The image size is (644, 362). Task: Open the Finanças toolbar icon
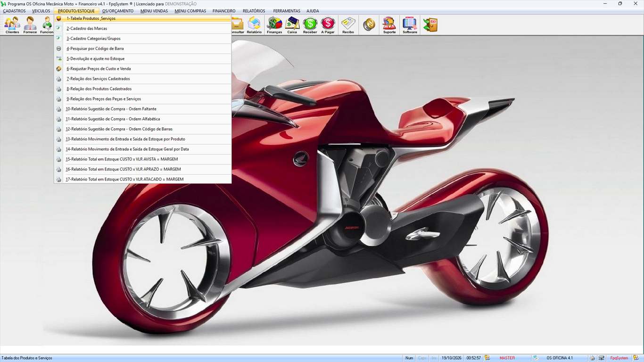tap(274, 25)
